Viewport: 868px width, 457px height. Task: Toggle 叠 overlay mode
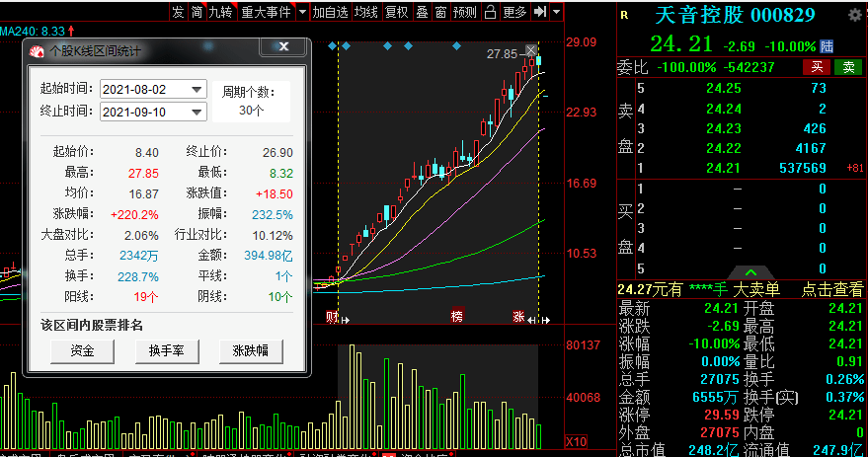click(x=422, y=12)
